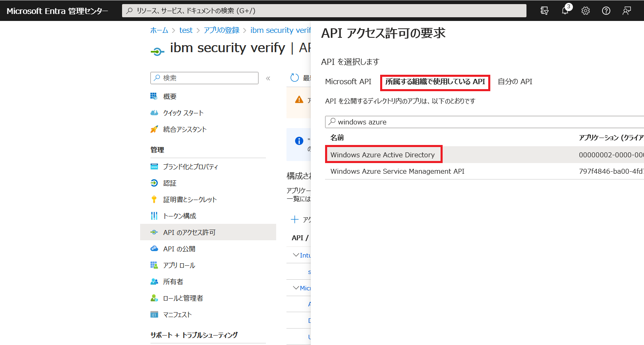
Task: Click the ブランド化とプロパティ icon
Action: pyautogui.click(x=154, y=166)
